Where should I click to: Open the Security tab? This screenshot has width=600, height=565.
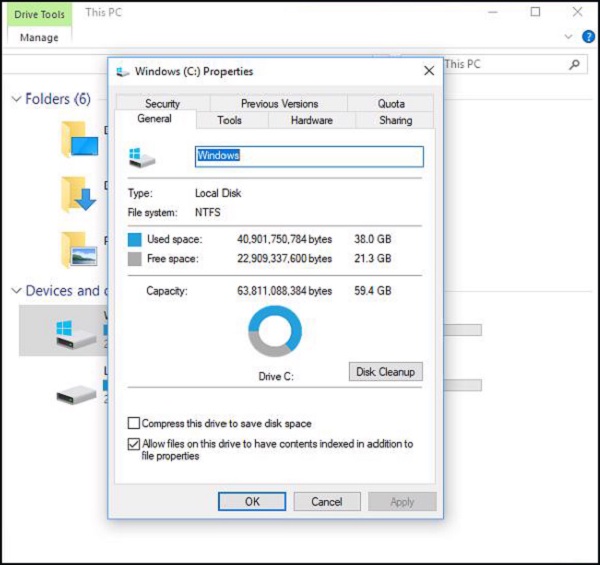163,103
